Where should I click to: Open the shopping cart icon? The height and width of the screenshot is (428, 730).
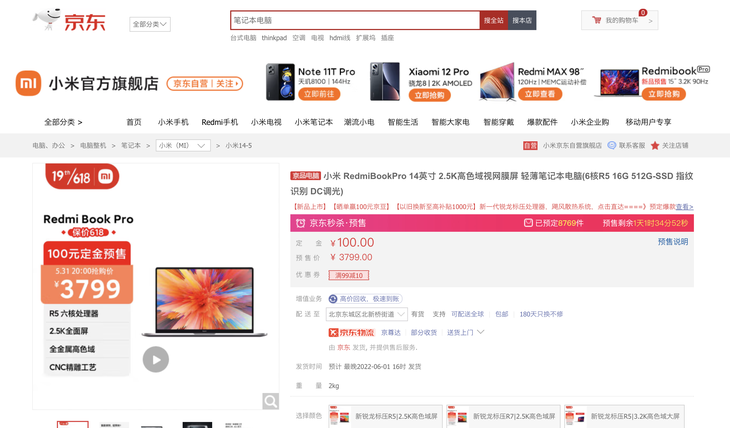(596, 20)
